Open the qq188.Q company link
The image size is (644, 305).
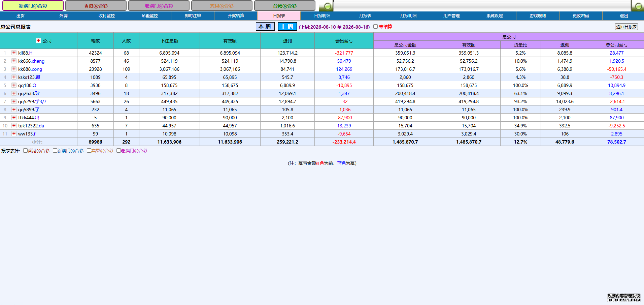click(27, 85)
